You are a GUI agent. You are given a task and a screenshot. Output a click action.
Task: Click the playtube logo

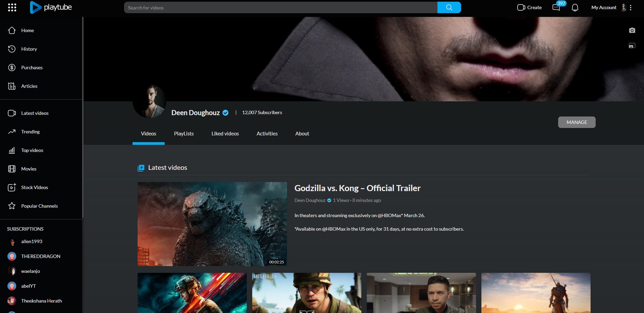click(51, 7)
